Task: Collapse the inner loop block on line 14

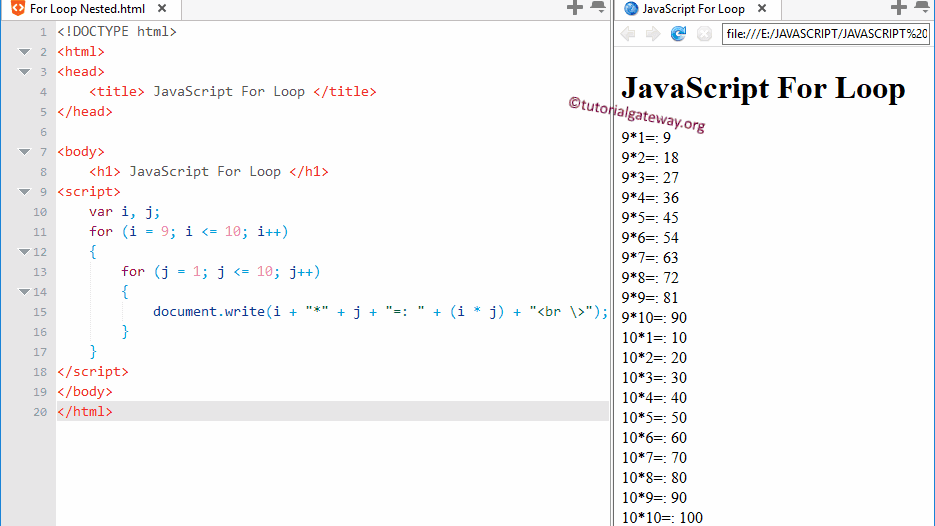Action: pos(24,292)
